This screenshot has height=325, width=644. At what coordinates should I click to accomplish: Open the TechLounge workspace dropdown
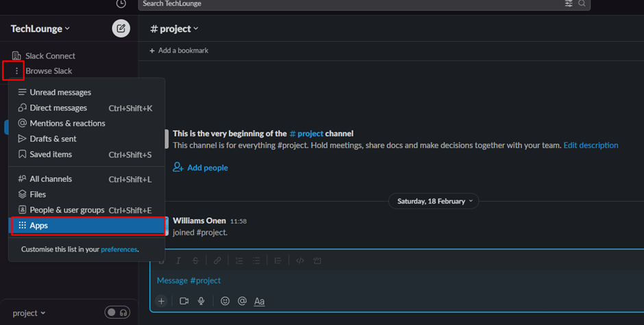(40, 29)
